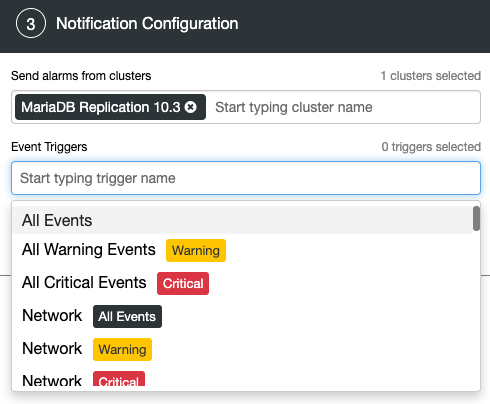The height and width of the screenshot is (404, 490).
Task: Click dark All Events badge beside Network
Action: (127, 316)
